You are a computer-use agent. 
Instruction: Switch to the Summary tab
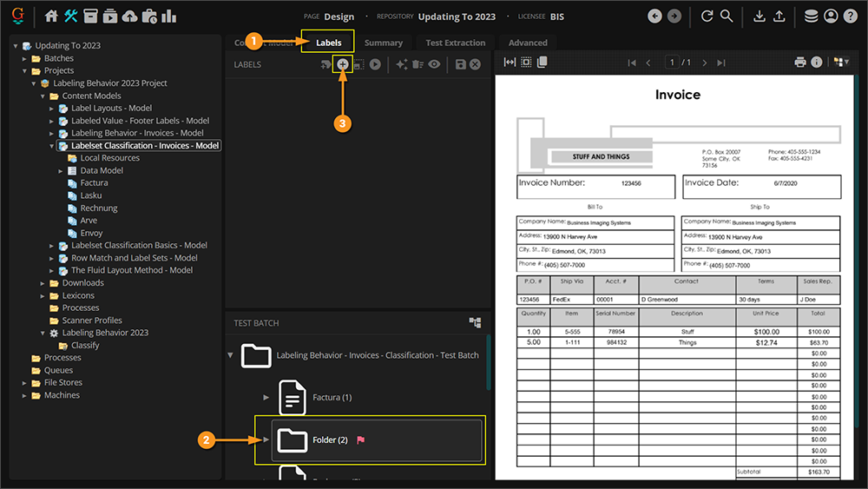coord(383,43)
